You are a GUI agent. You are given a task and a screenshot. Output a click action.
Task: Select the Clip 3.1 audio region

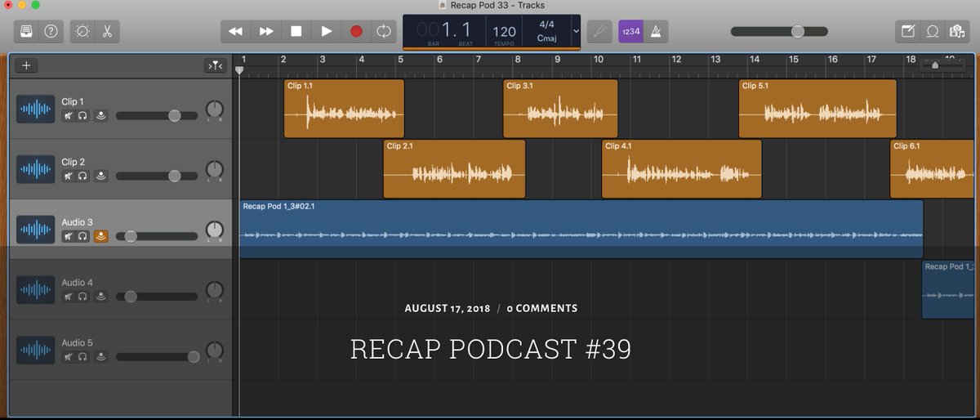(560, 109)
